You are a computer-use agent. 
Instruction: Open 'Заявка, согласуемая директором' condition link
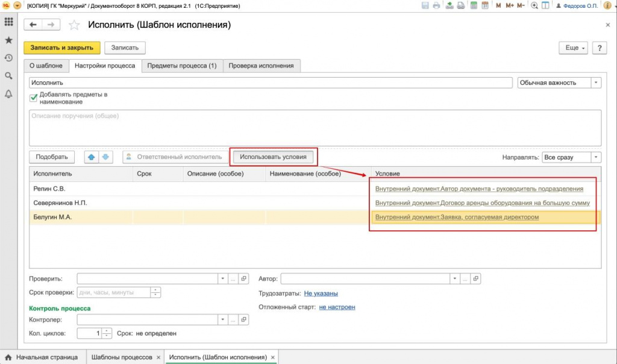tap(456, 217)
